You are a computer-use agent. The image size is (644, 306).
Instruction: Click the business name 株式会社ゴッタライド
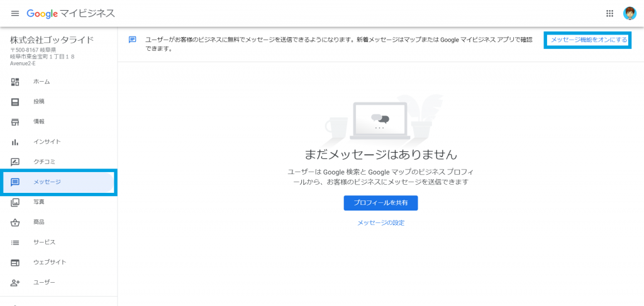pyautogui.click(x=52, y=40)
